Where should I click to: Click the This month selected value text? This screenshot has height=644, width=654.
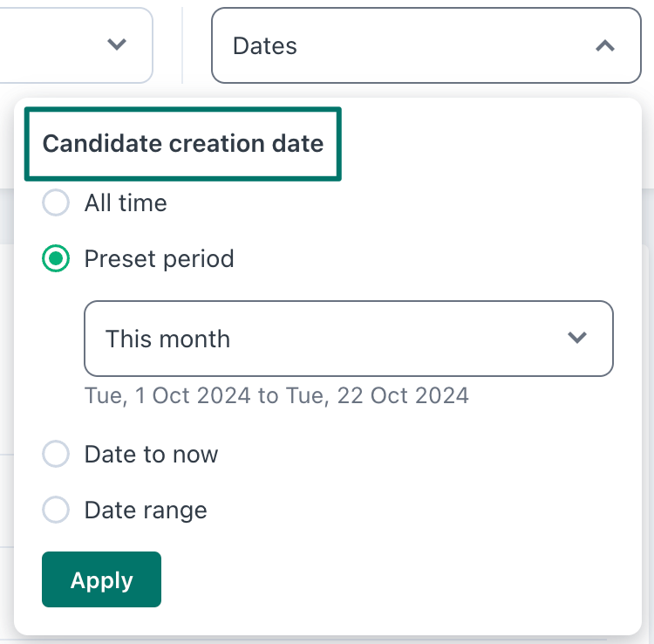167,339
